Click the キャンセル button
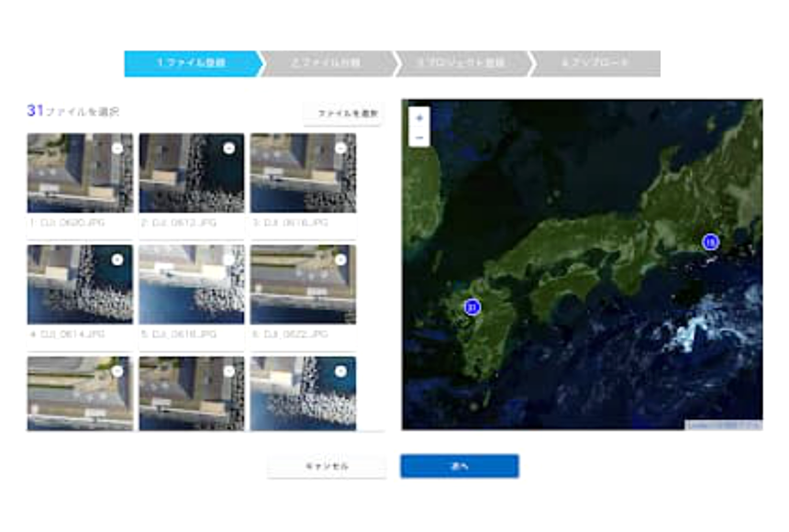 pos(327,467)
